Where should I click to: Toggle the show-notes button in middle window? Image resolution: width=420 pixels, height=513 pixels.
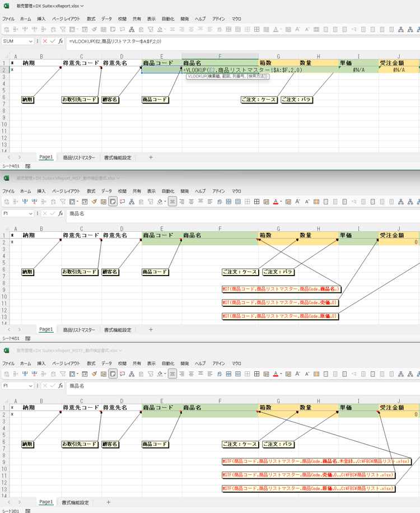[113, 202]
